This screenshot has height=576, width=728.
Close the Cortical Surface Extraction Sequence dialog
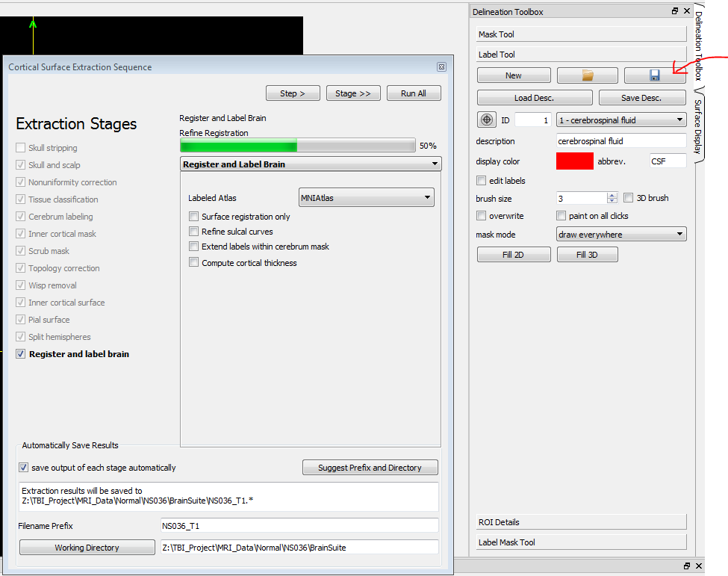click(441, 67)
